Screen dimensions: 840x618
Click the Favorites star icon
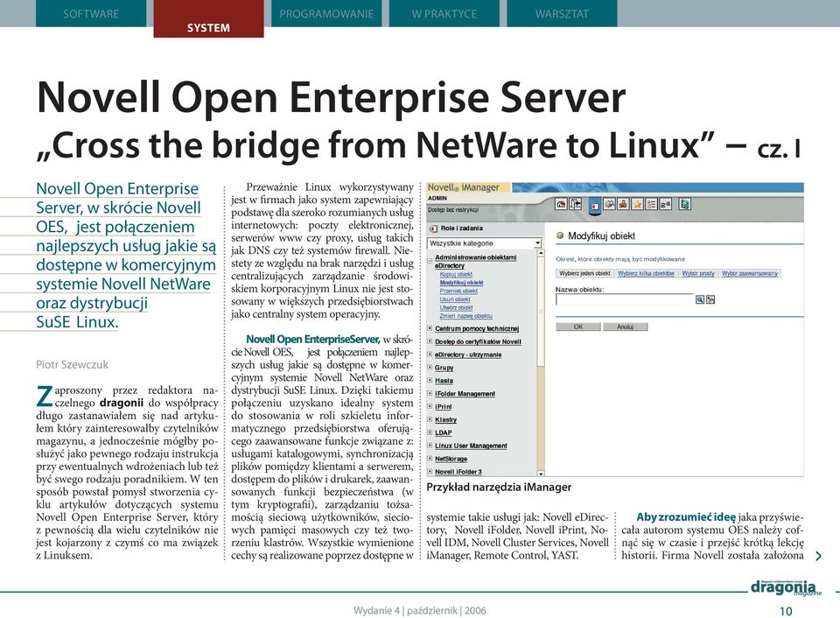coord(638,204)
